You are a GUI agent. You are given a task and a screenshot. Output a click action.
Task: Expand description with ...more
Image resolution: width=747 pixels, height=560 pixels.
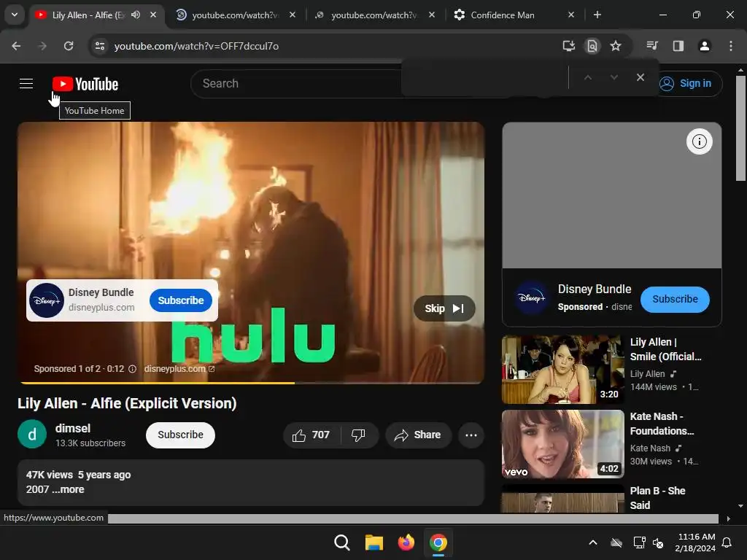coord(68,489)
